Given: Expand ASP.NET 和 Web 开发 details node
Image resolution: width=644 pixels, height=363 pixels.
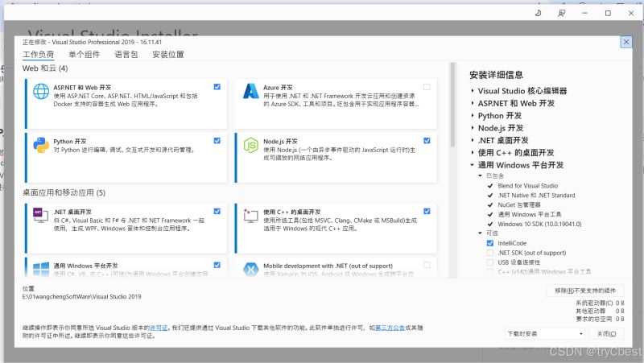Looking at the screenshot, I should point(473,103).
